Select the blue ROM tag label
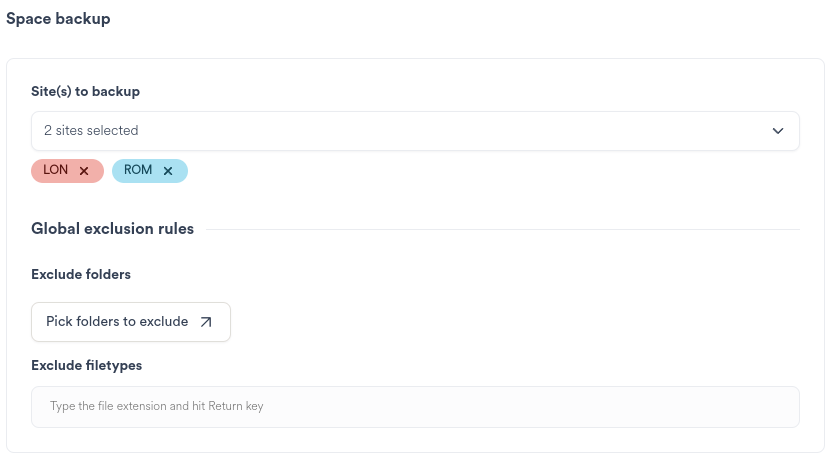 138,170
